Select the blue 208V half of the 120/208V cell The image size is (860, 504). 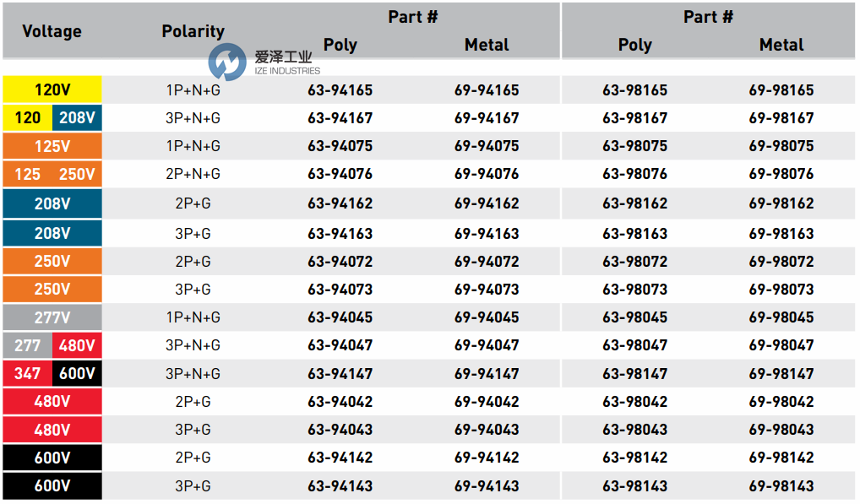77,117
